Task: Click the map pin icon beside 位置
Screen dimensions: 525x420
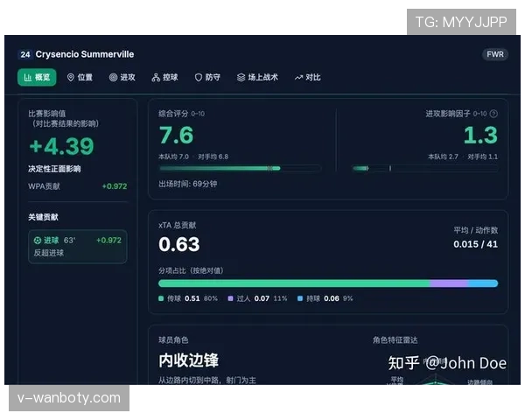Action: [x=70, y=77]
